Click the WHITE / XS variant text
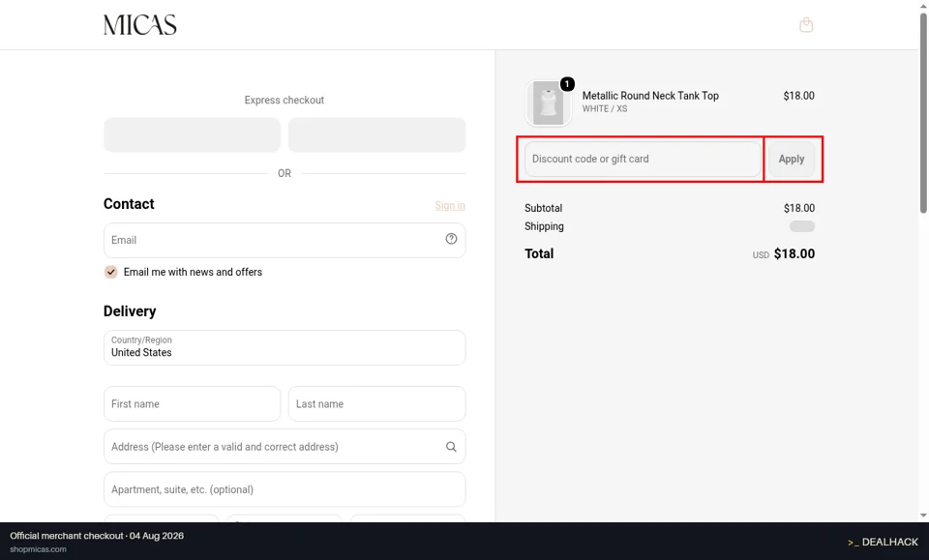The image size is (929, 560). pyautogui.click(x=604, y=109)
